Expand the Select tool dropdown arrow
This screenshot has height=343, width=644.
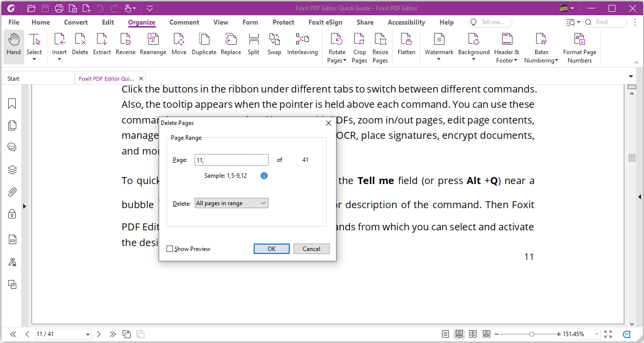[34, 60]
